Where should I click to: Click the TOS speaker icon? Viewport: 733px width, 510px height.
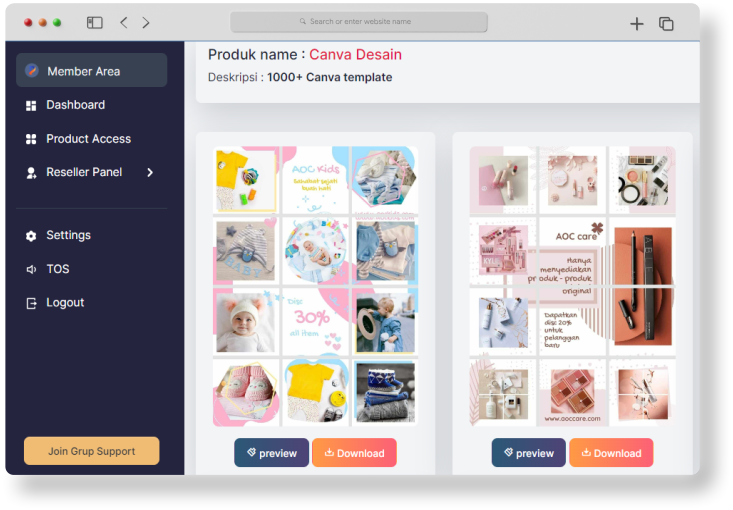pyautogui.click(x=31, y=269)
